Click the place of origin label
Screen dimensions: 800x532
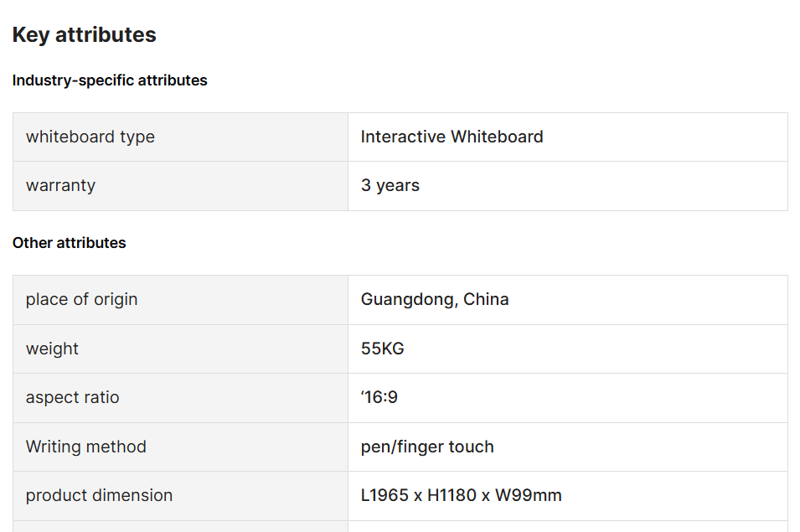tap(81, 299)
